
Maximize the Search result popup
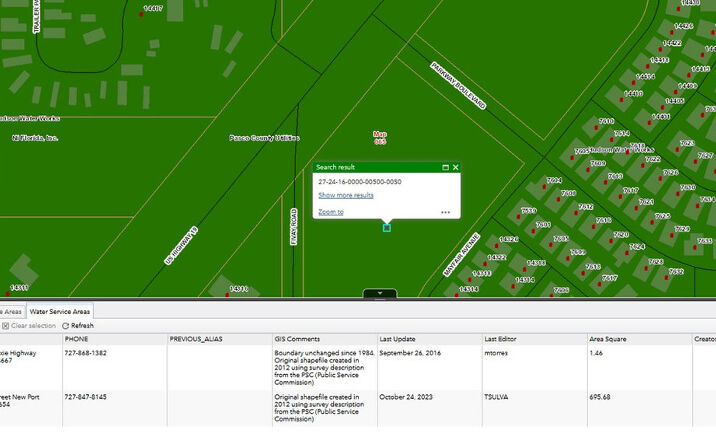(x=444, y=168)
